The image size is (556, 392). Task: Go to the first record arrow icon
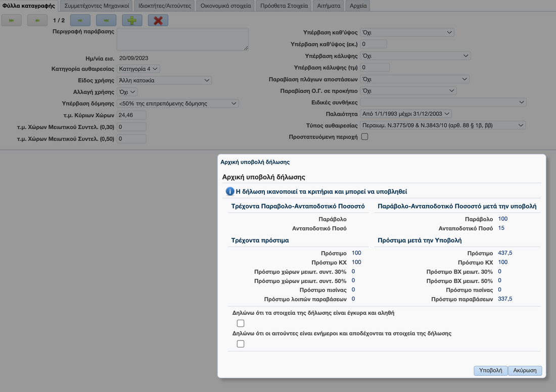(12, 20)
